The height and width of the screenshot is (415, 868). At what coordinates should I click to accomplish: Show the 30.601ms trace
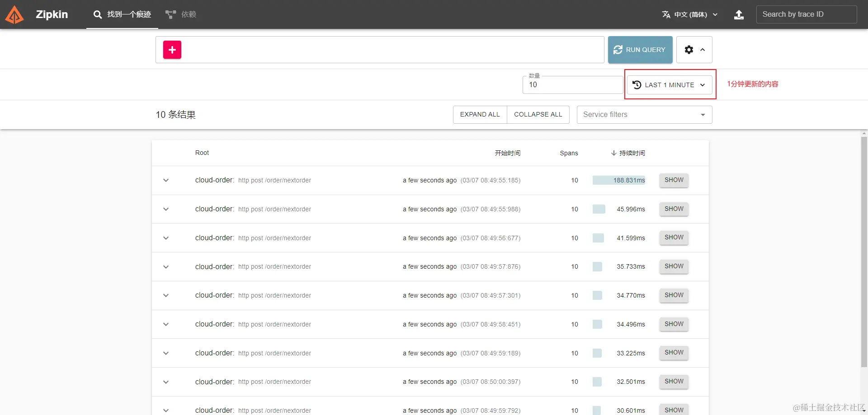click(674, 410)
